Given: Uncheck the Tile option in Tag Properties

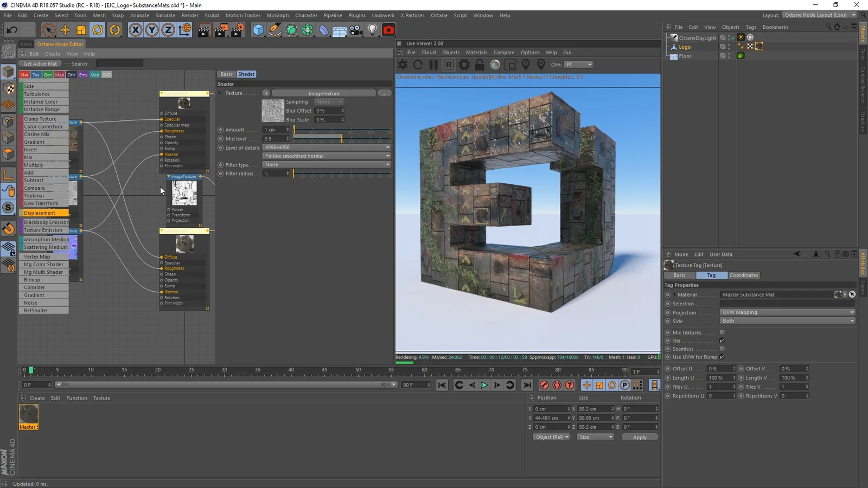Looking at the screenshot, I should point(722,341).
